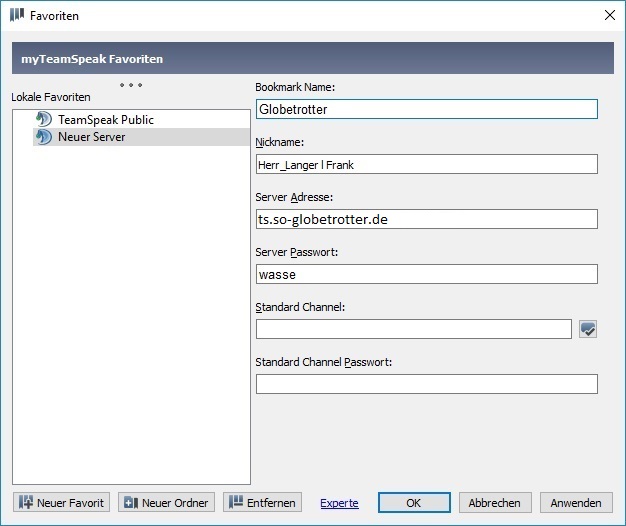
Task: Click the myTeamSpeak Favoriten header bar
Action: click(x=313, y=58)
